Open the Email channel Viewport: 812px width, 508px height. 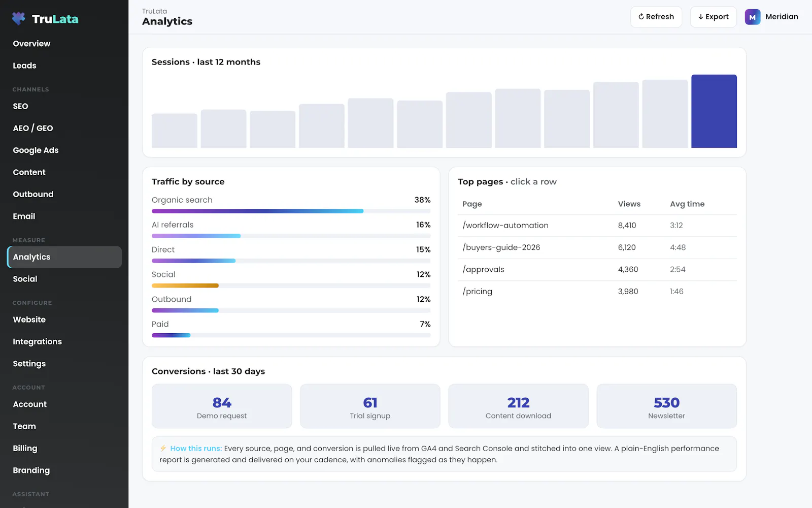(64, 216)
